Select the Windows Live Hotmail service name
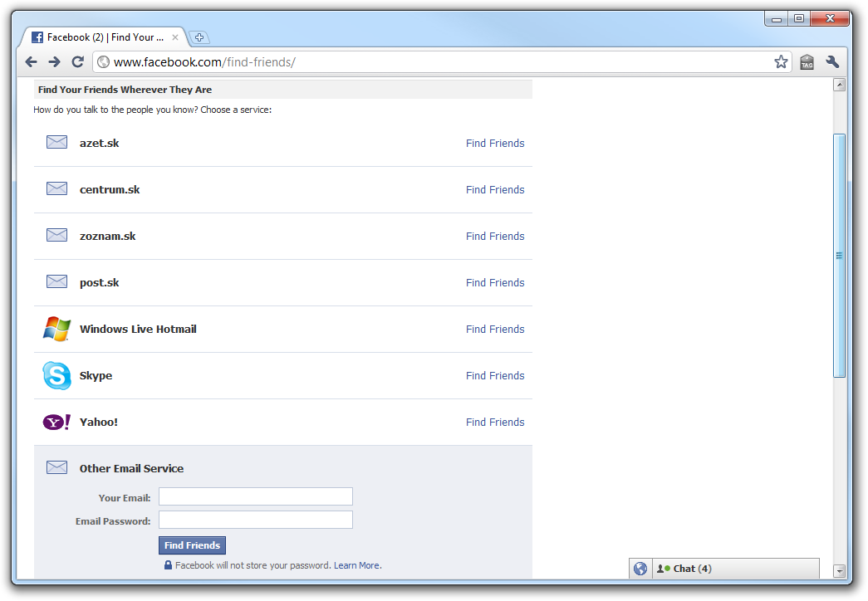 coord(138,329)
